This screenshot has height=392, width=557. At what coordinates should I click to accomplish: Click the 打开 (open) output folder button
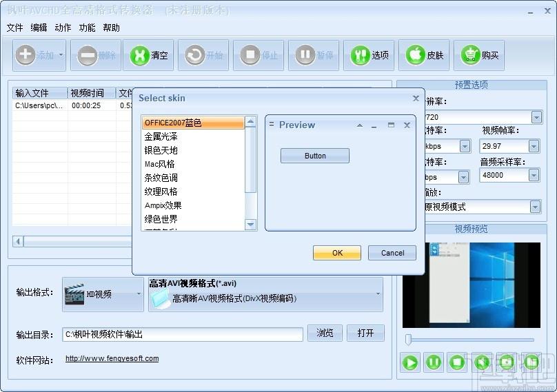(365, 333)
